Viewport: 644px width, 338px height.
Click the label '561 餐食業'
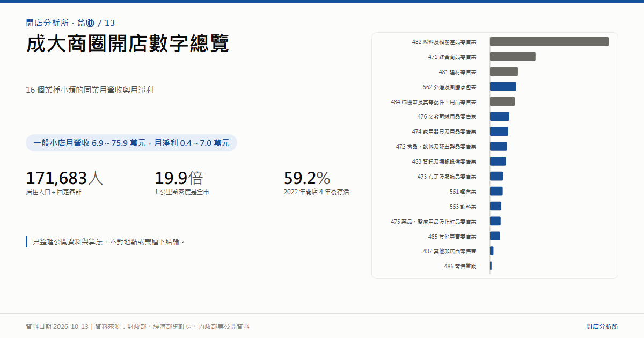tap(463, 192)
